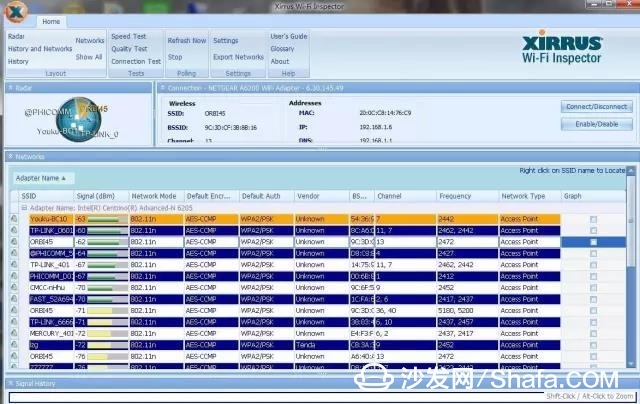Select Networks layout option
This screenshot has width=640, height=404.
point(90,40)
